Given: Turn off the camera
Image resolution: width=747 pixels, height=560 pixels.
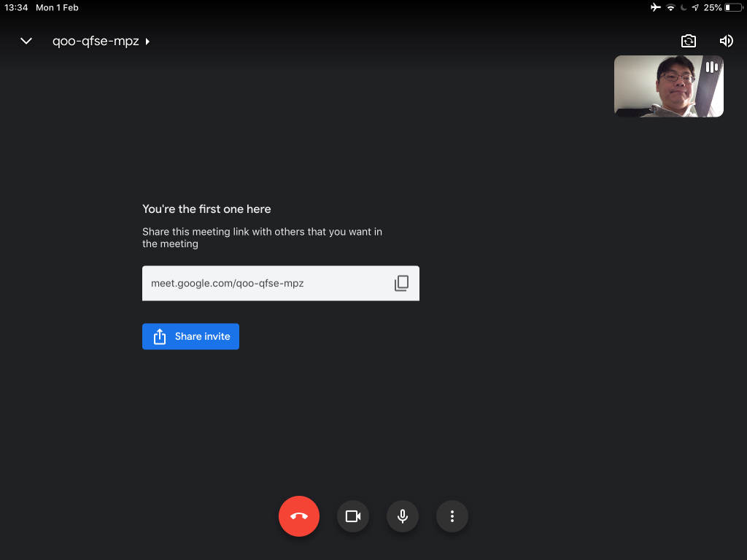Looking at the screenshot, I should coord(353,516).
